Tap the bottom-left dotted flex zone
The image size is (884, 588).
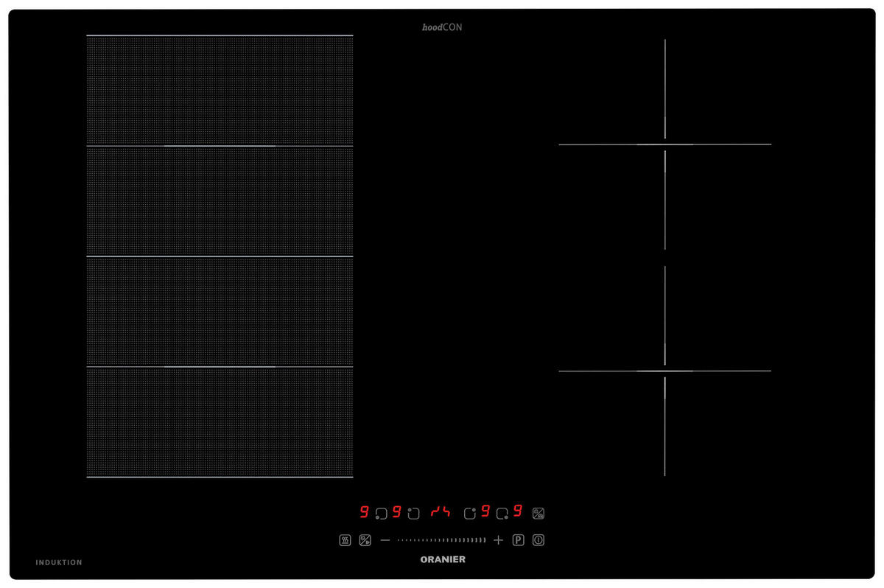[x=220, y=422]
